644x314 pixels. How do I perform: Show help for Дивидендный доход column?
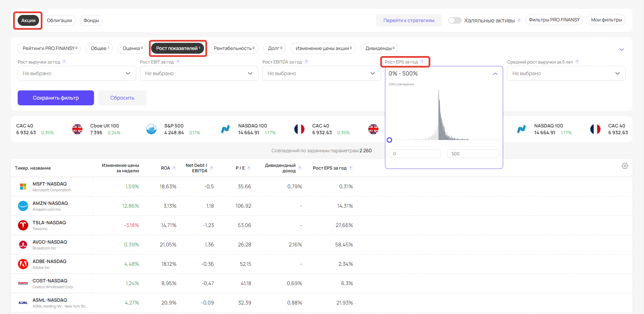click(x=300, y=168)
